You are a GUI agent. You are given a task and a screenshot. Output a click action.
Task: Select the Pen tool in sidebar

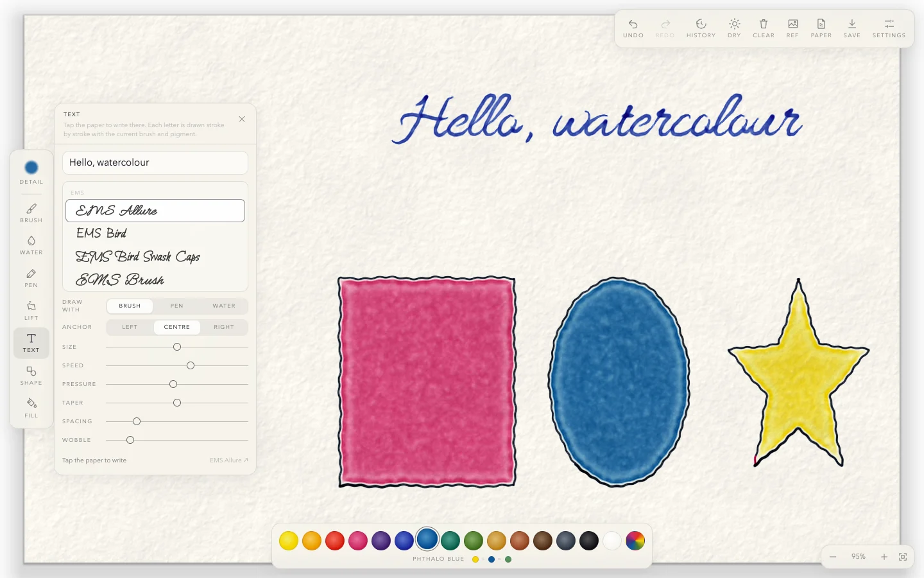tap(31, 278)
